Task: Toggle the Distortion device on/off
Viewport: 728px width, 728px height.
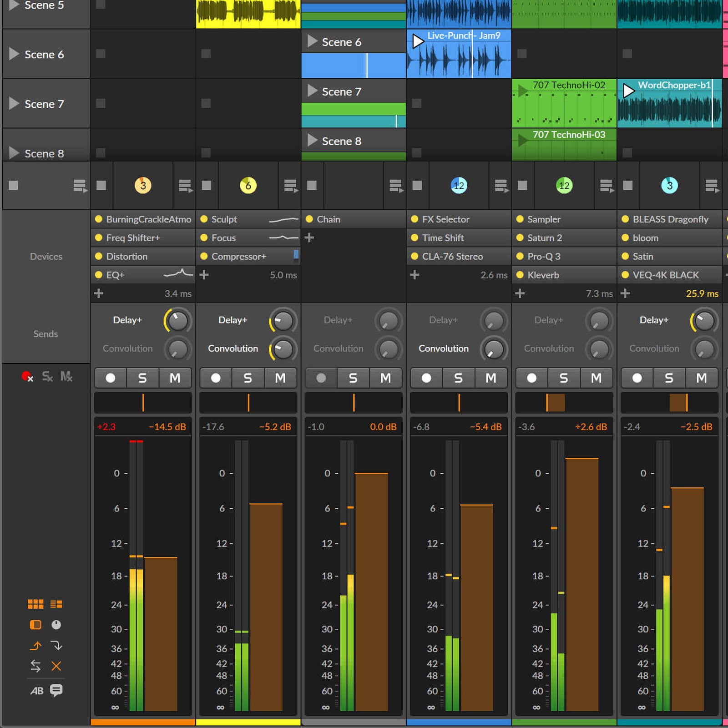Action: [98, 256]
